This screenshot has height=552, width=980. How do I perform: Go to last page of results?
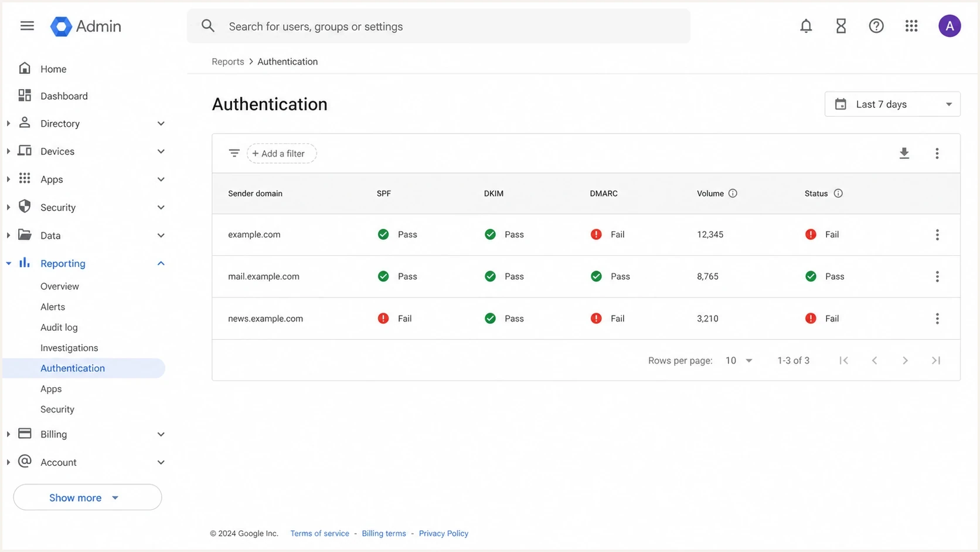(936, 360)
